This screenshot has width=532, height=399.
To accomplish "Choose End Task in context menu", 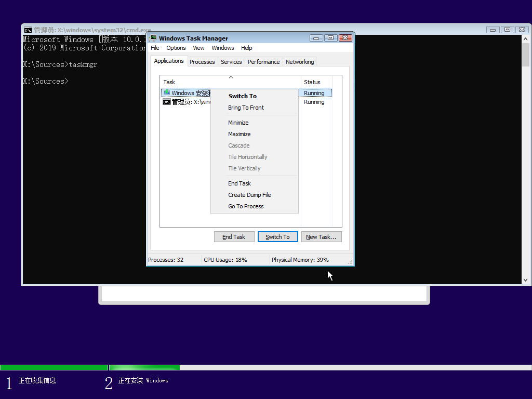I will coord(255,183).
